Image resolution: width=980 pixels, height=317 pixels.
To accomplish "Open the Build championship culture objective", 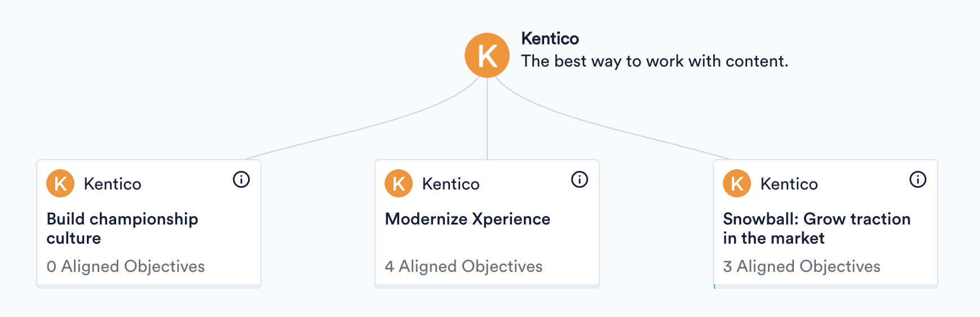I will (122, 228).
